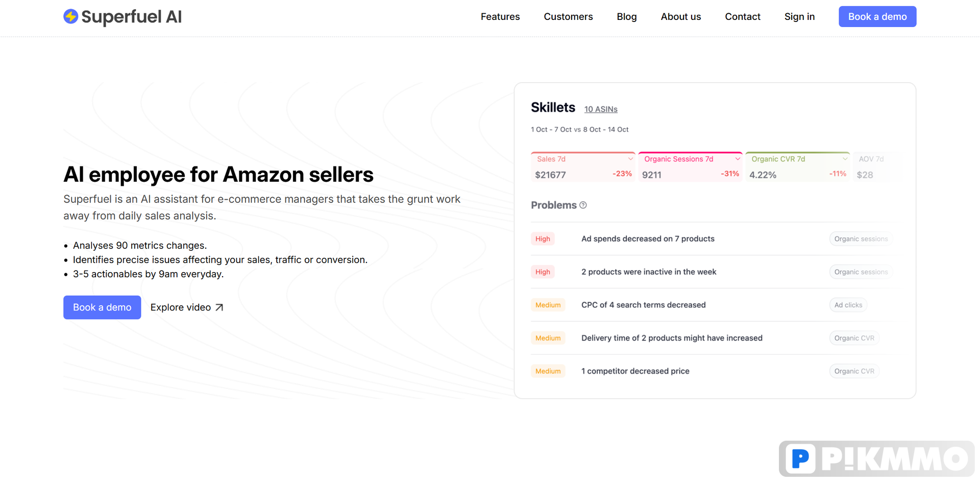980x482 pixels.
Task: Select the Ad clicks tag
Action: pyautogui.click(x=848, y=305)
